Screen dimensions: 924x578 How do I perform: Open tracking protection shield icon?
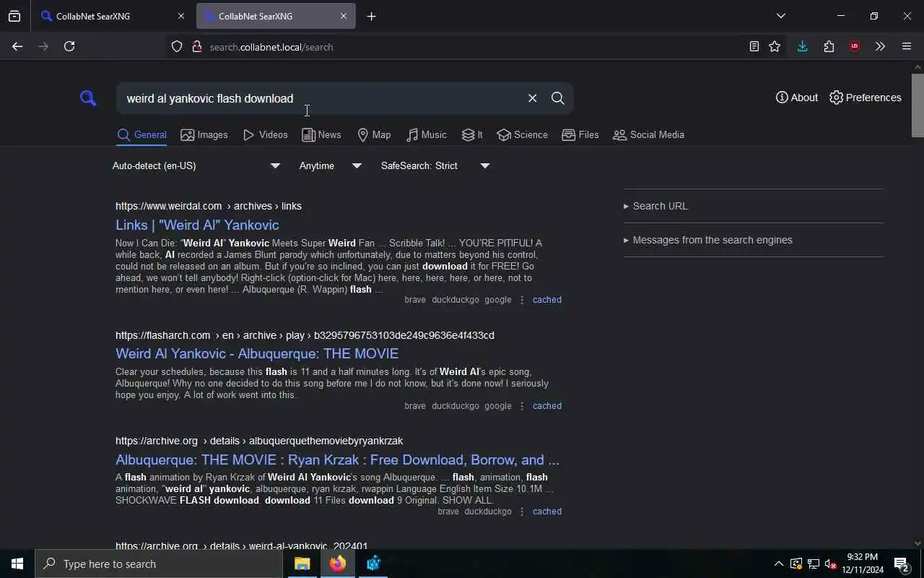click(177, 46)
